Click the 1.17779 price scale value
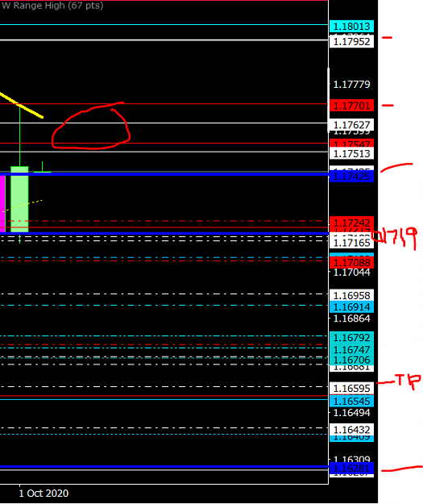This screenshot has height=504, width=423. pos(352,85)
